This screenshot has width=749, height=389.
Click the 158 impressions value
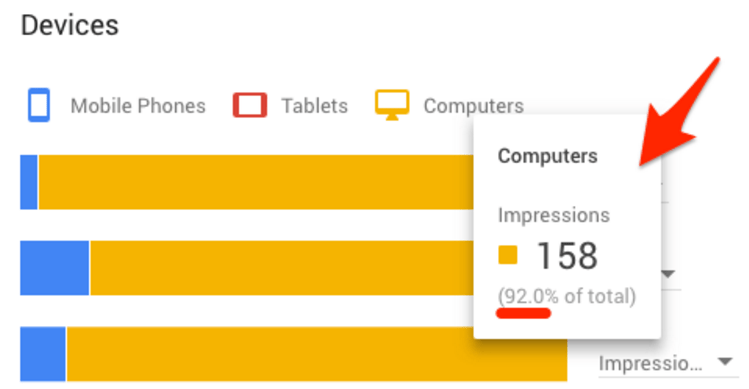[567, 256]
